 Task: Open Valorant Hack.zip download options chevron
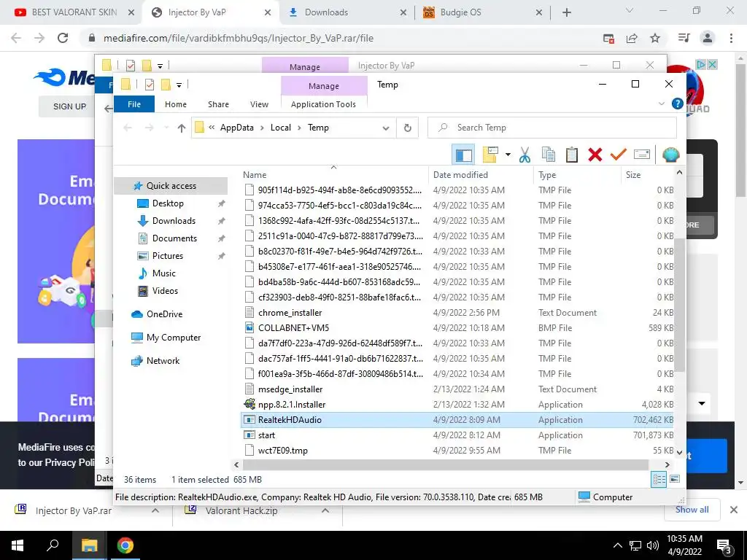pyautogui.click(x=325, y=510)
